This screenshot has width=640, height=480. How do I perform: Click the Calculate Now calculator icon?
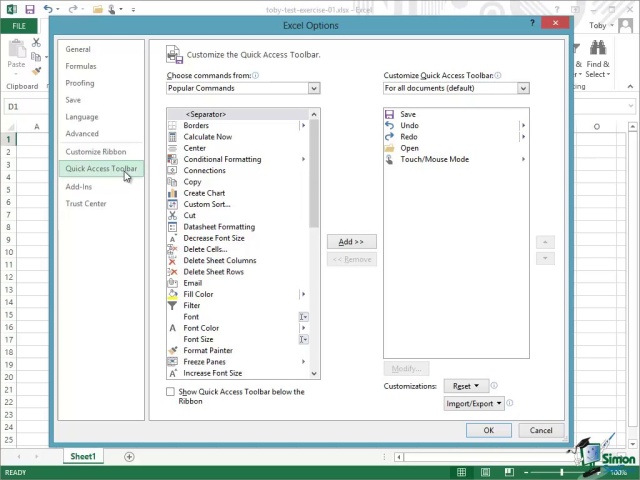click(x=173, y=137)
